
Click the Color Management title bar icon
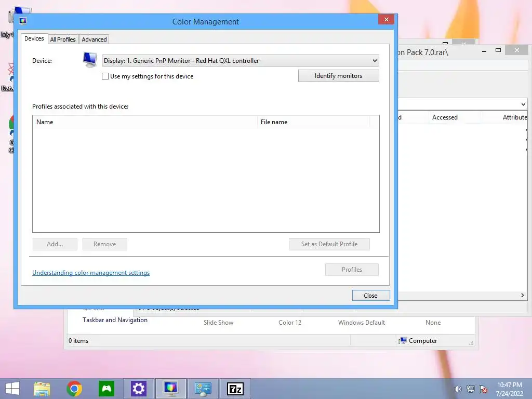pyautogui.click(x=23, y=21)
